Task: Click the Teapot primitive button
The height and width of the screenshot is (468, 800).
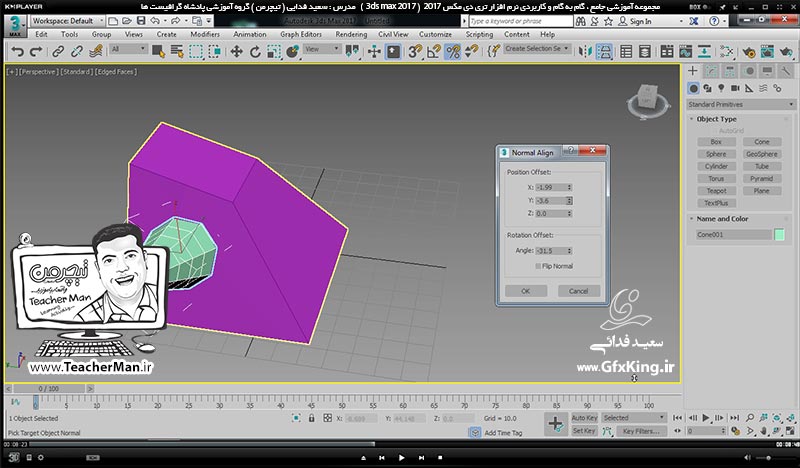Action: (716, 191)
